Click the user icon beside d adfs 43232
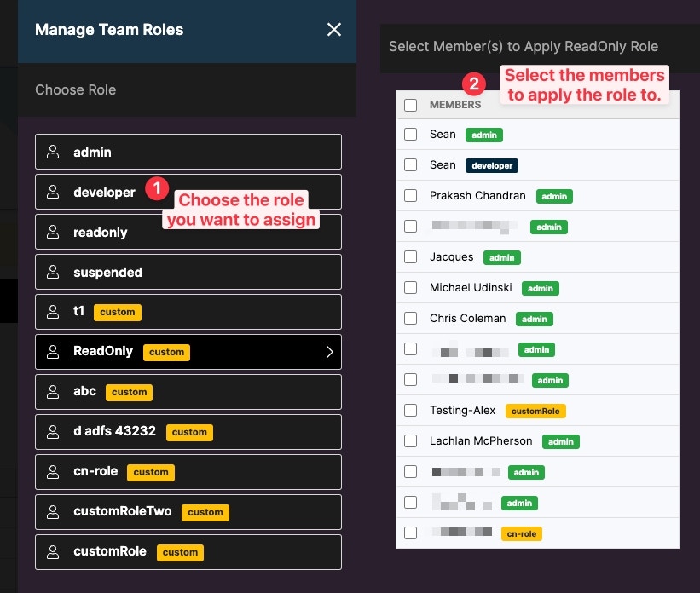The height and width of the screenshot is (593, 700). coord(53,432)
